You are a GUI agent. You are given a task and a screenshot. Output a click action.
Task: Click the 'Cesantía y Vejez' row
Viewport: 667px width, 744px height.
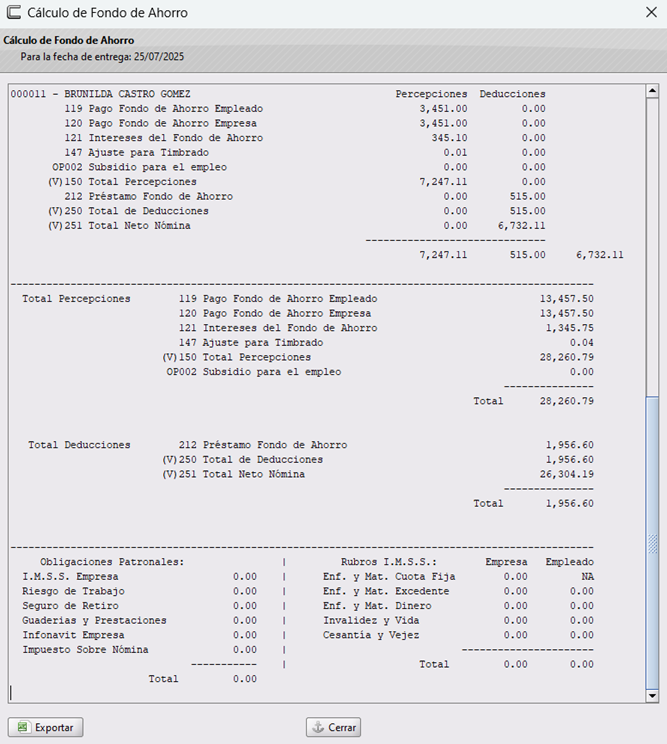click(x=458, y=635)
